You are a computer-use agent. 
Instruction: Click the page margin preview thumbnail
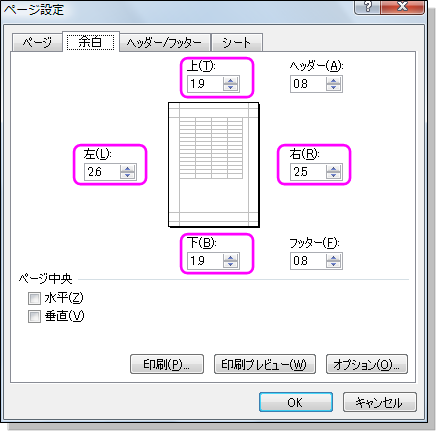[214, 165]
